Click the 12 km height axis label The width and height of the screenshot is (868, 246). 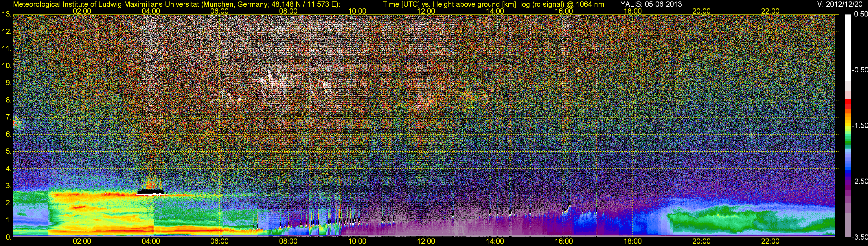pyautogui.click(x=6, y=32)
